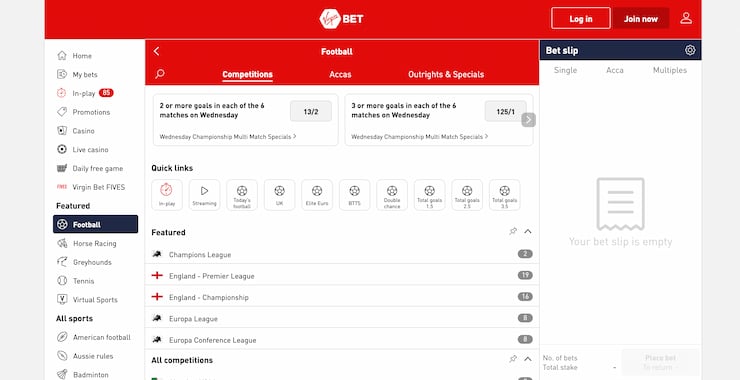Select the Acca bet slip tab
This screenshot has height=380, width=740.
[615, 70]
